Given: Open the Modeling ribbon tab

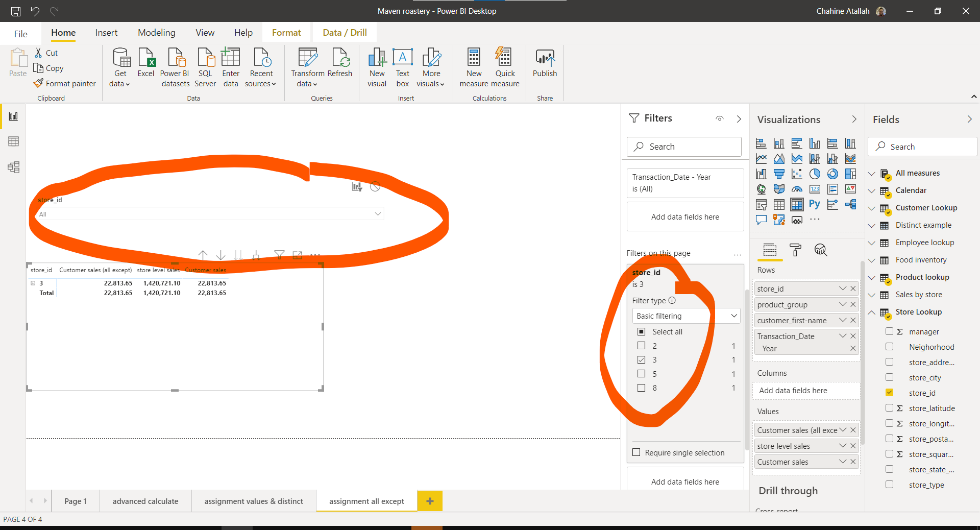Looking at the screenshot, I should 156,33.
